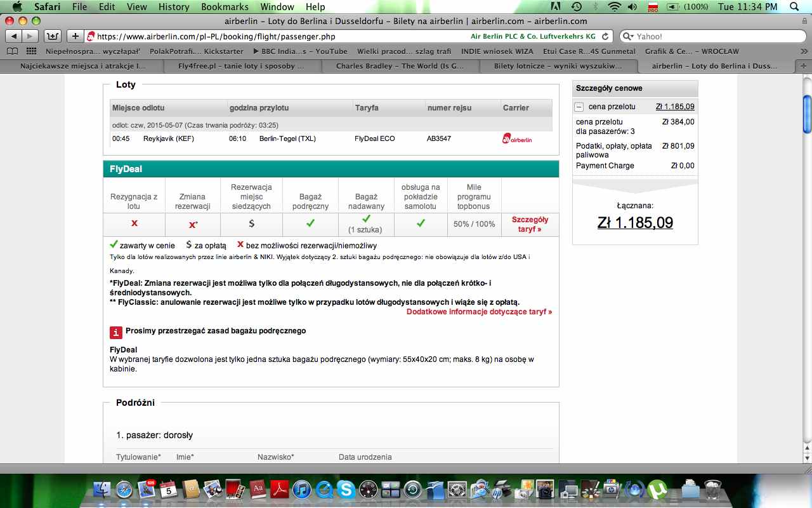812x508 pixels.
Task: Open Dodatkowe informacje dotyczące taryf link
Action: pos(479,312)
